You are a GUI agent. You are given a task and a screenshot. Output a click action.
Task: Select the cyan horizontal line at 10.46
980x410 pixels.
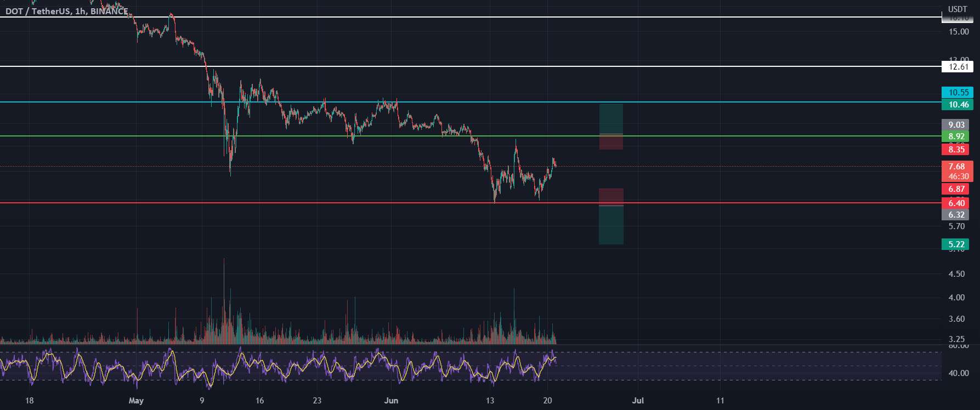471,102
